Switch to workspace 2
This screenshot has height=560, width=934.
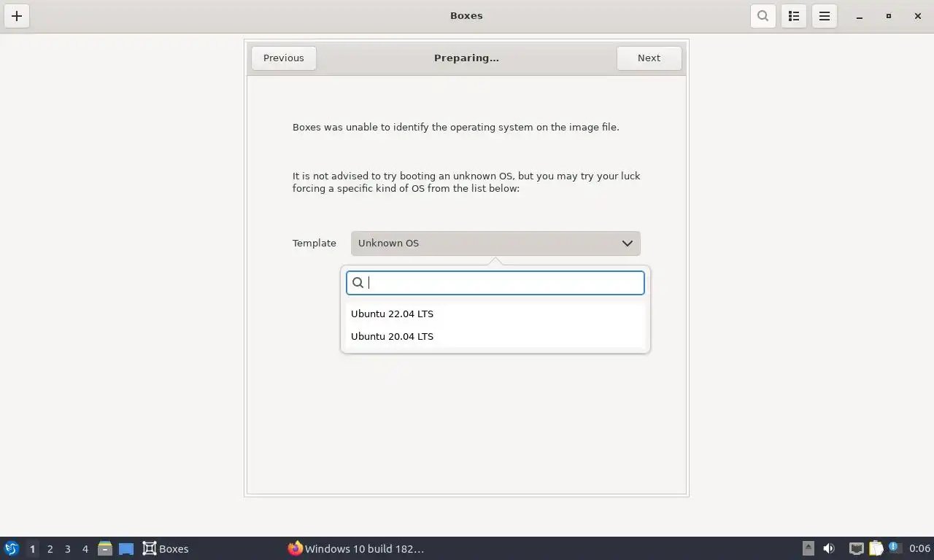50,548
